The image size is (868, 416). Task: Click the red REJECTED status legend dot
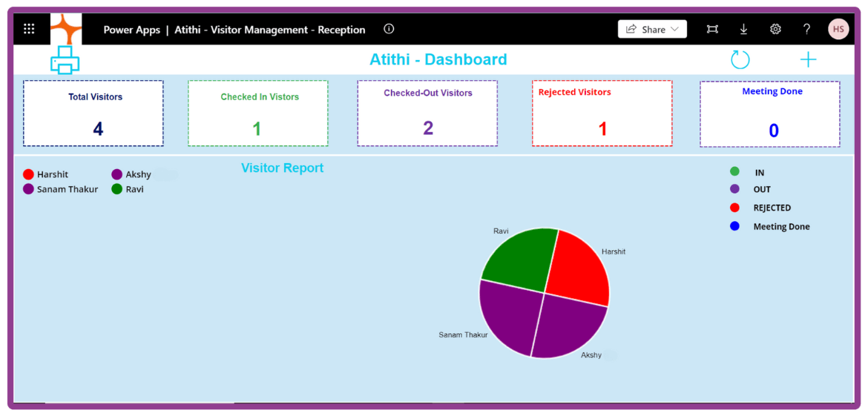[x=734, y=208]
